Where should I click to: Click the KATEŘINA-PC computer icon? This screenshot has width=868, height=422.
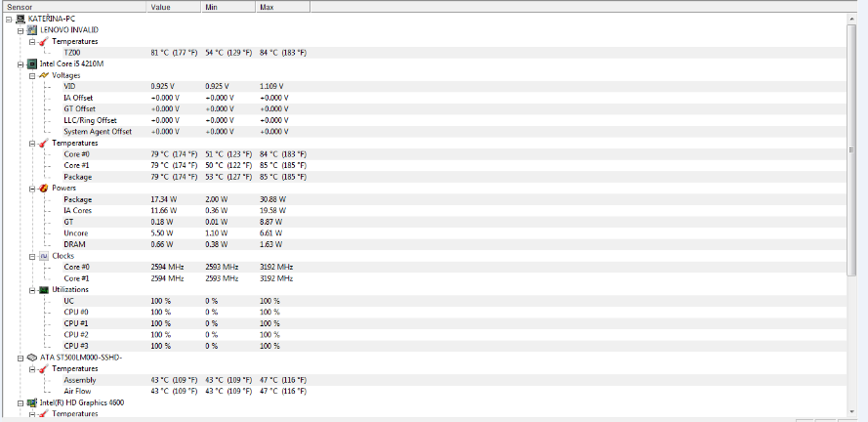(21, 19)
